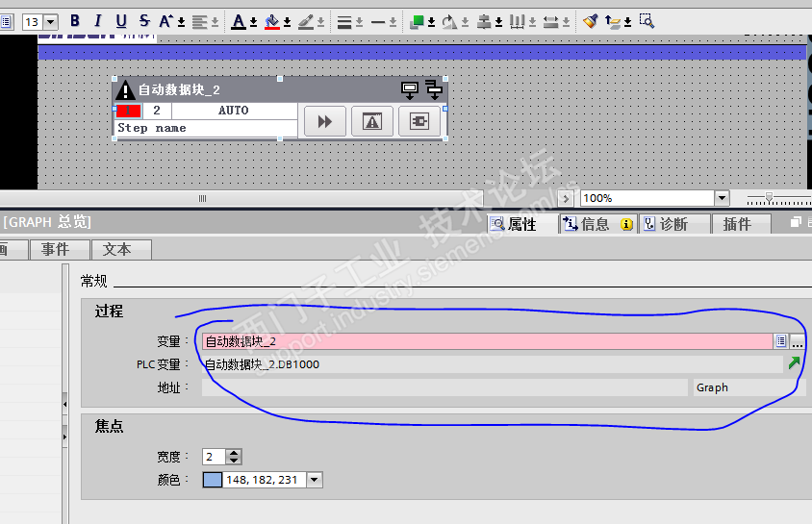Click the line color pen icon
This screenshot has width=812, height=524.
(306, 22)
